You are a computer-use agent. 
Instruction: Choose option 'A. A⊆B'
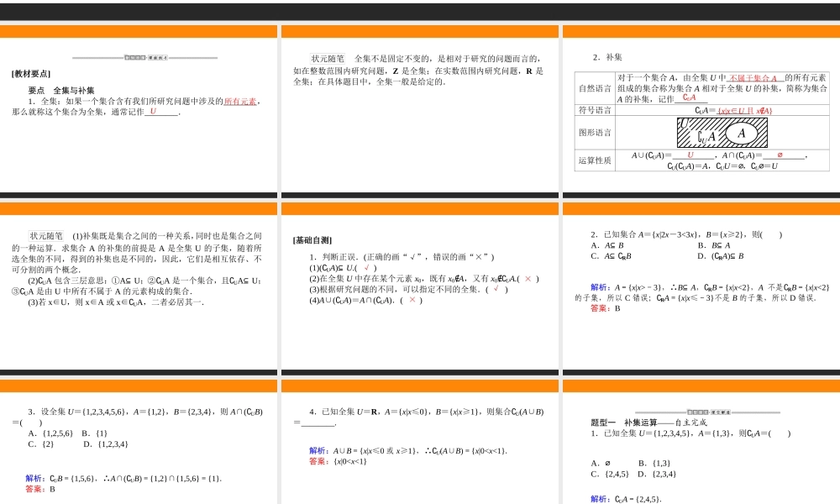(x=607, y=245)
